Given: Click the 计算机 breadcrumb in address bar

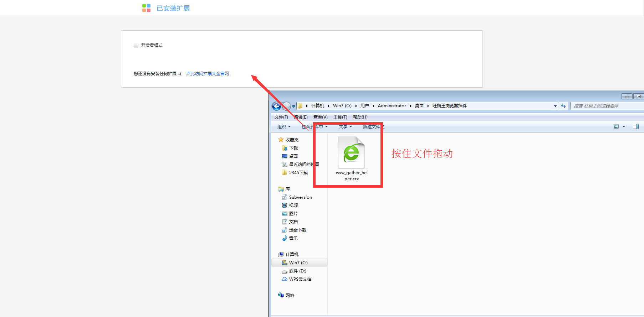Looking at the screenshot, I should tap(318, 106).
